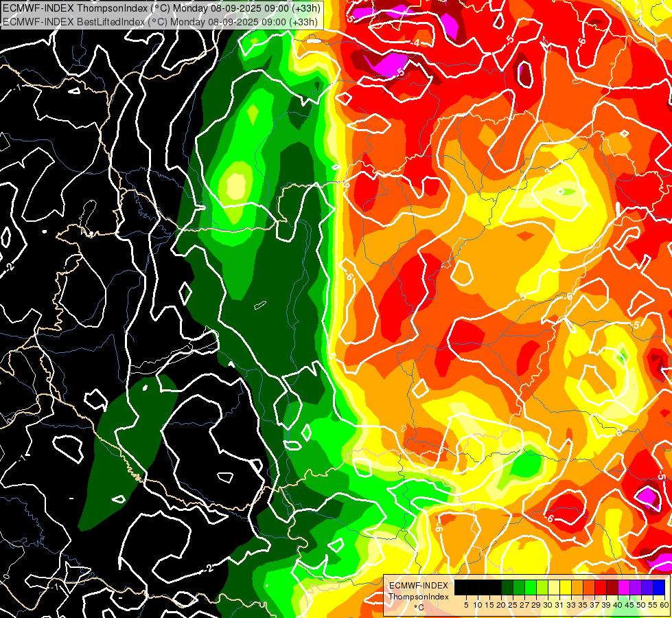Click the legend tick value '35'
This screenshot has width=672, height=618.
pyautogui.click(x=583, y=605)
